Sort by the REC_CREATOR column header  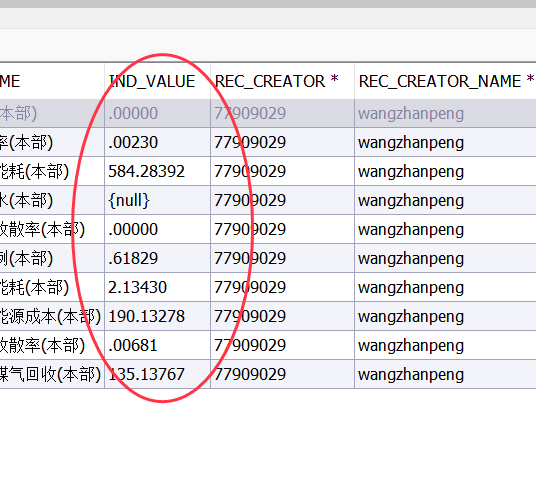[x=283, y=81]
